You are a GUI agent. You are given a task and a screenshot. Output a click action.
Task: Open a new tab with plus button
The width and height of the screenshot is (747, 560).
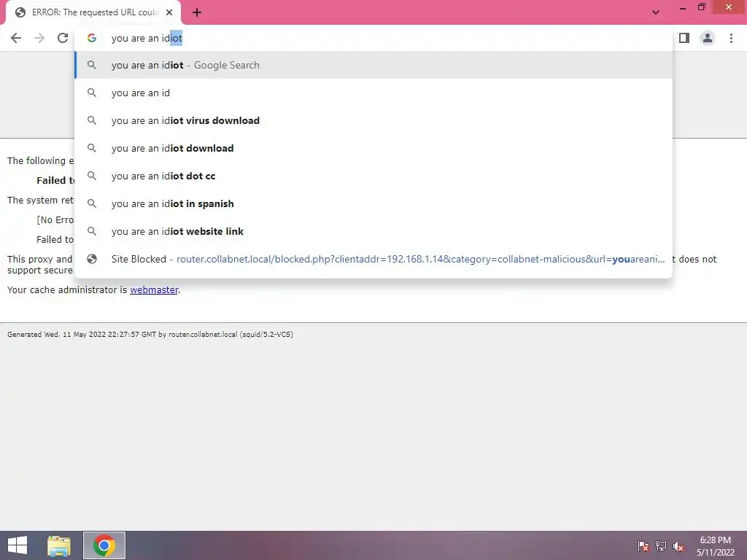click(x=197, y=12)
